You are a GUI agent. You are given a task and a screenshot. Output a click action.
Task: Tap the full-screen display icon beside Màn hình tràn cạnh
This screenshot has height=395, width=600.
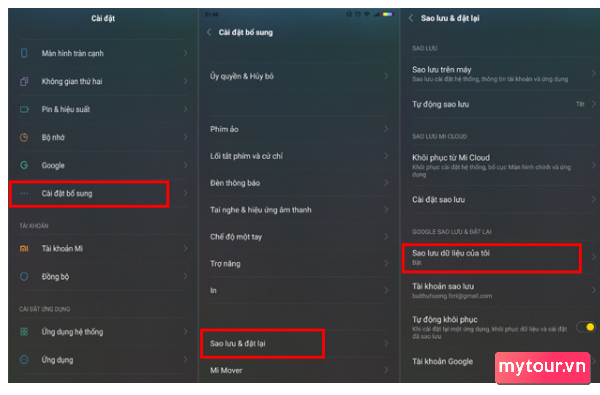pyautogui.click(x=24, y=53)
